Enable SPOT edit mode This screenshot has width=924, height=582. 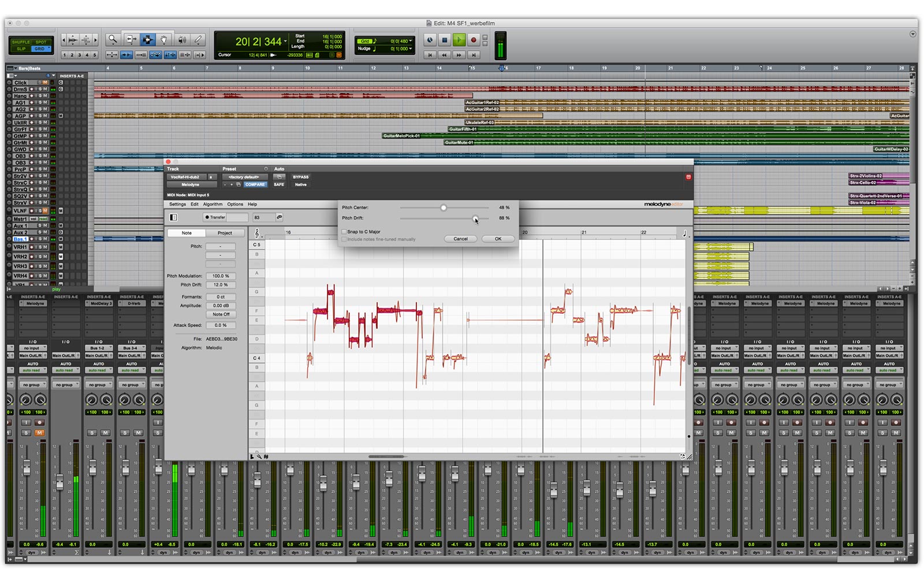click(41, 42)
